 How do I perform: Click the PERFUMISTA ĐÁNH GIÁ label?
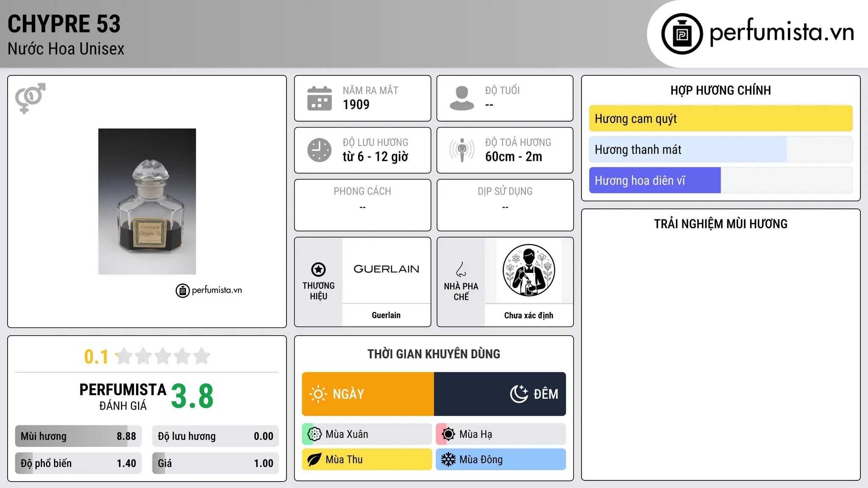[x=123, y=396]
